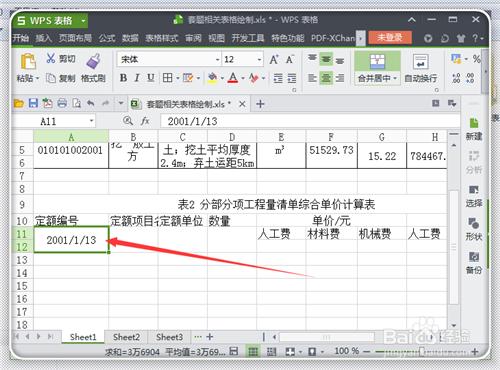500x370 pixels.
Task: Click the Undo arrow in quick toolbar
Action: click(x=91, y=103)
